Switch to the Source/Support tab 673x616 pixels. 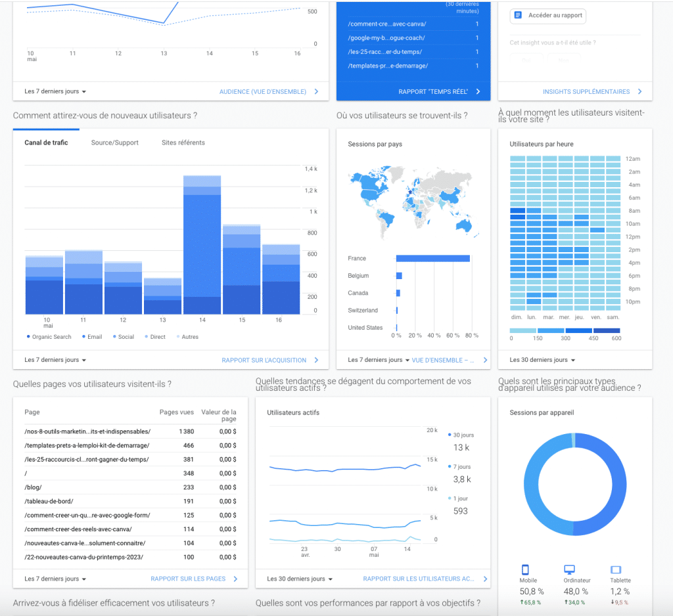point(114,143)
